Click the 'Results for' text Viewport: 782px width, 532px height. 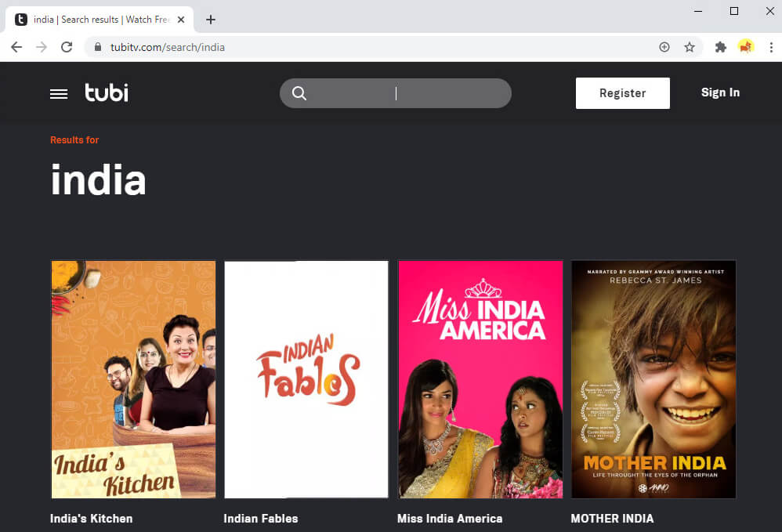(x=74, y=140)
